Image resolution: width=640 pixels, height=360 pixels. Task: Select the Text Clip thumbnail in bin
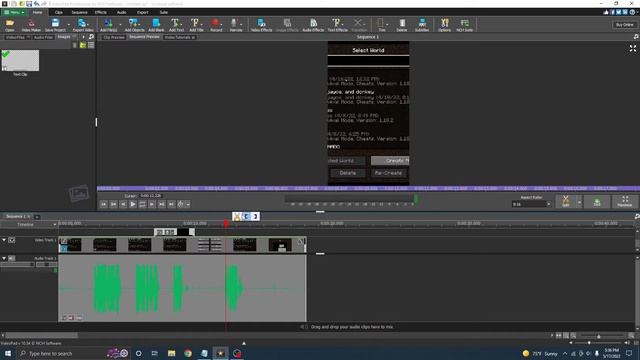click(x=20, y=60)
